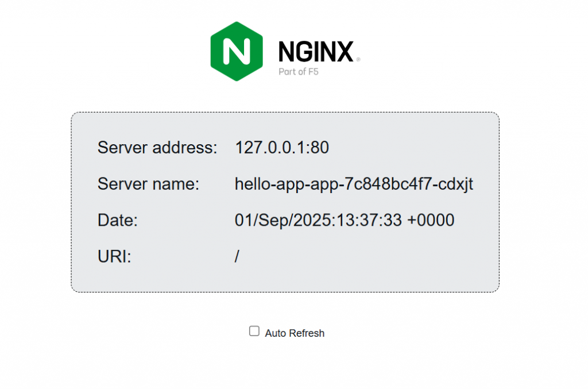This screenshot has width=588, height=389.
Task: Click the 'URI:' label
Action: 114,257
